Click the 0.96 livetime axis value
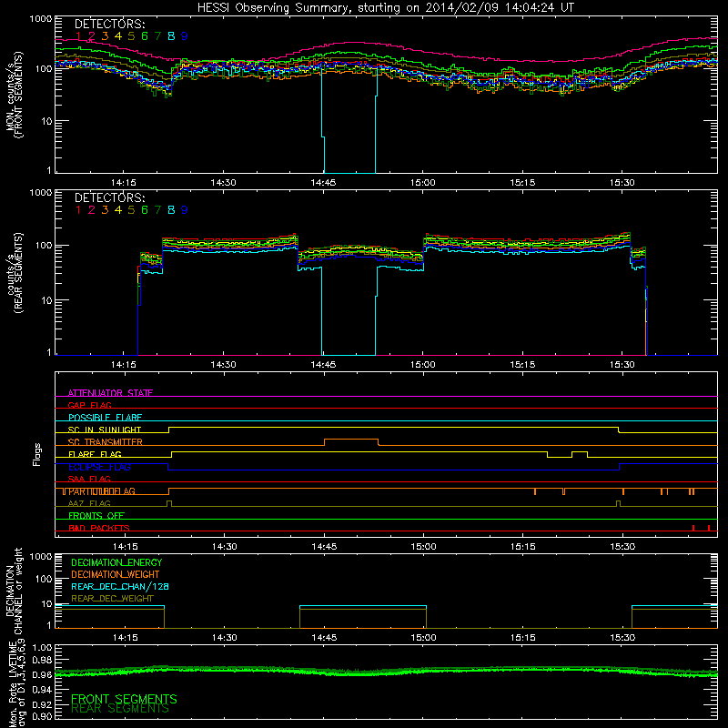This screenshot has width=728, height=728. [x=42, y=674]
